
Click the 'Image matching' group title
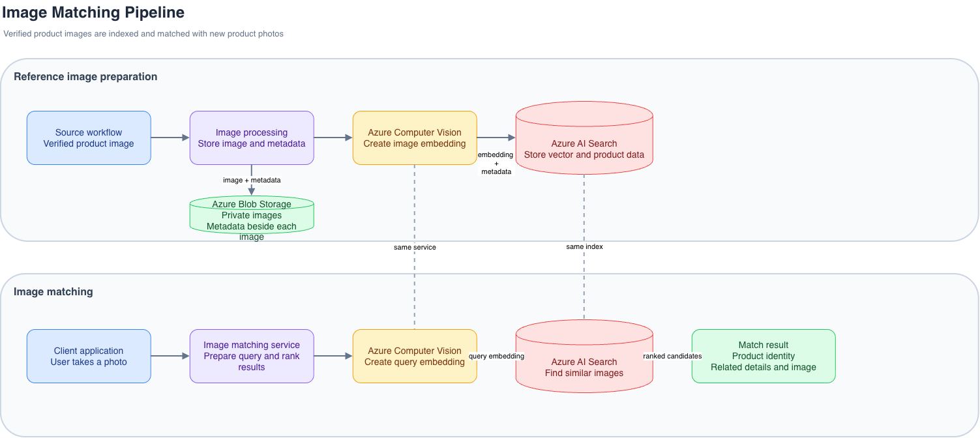pos(53,291)
